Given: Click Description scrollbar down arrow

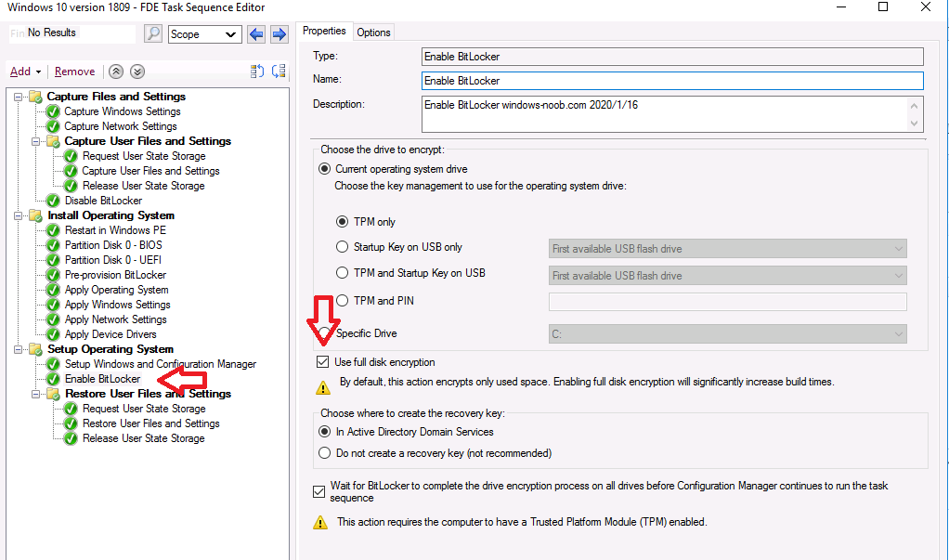Looking at the screenshot, I should pos(914,124).
